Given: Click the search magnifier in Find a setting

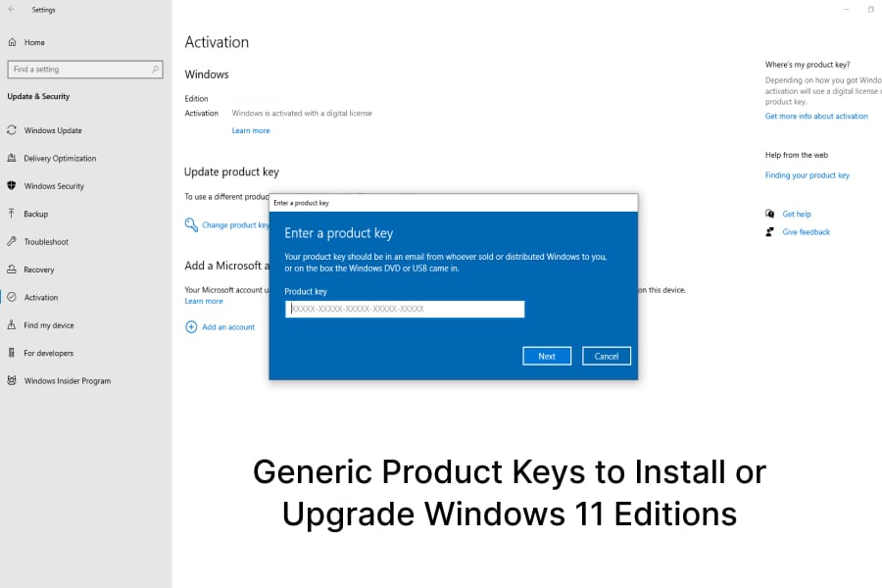Looking at the screenshot, I should coord(155,70).
